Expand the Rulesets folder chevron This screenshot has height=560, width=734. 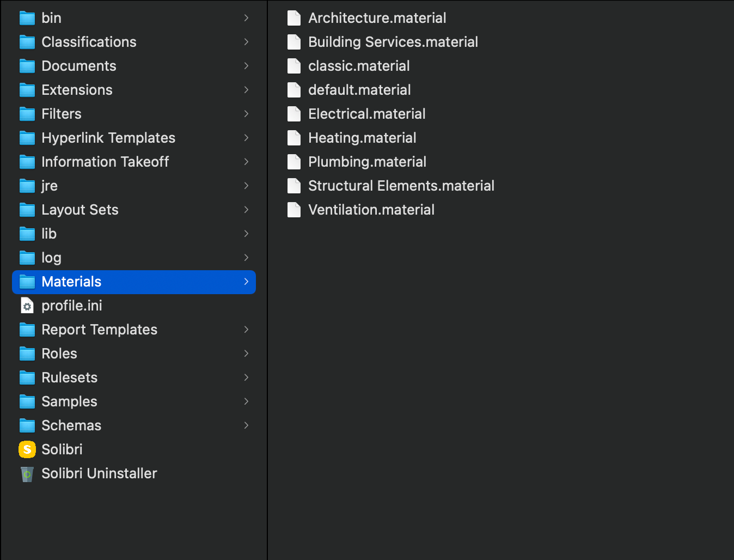click(x=246, y=378)
